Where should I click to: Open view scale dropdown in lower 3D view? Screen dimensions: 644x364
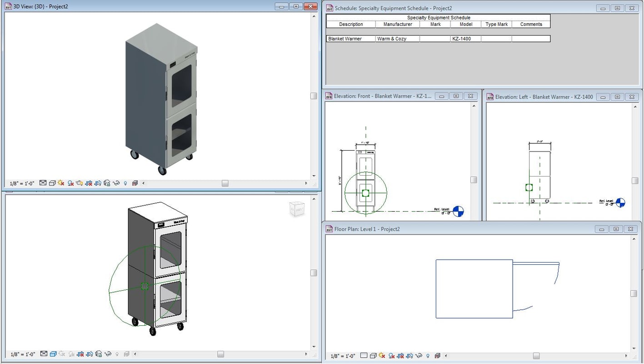click(x=23, y=354)
